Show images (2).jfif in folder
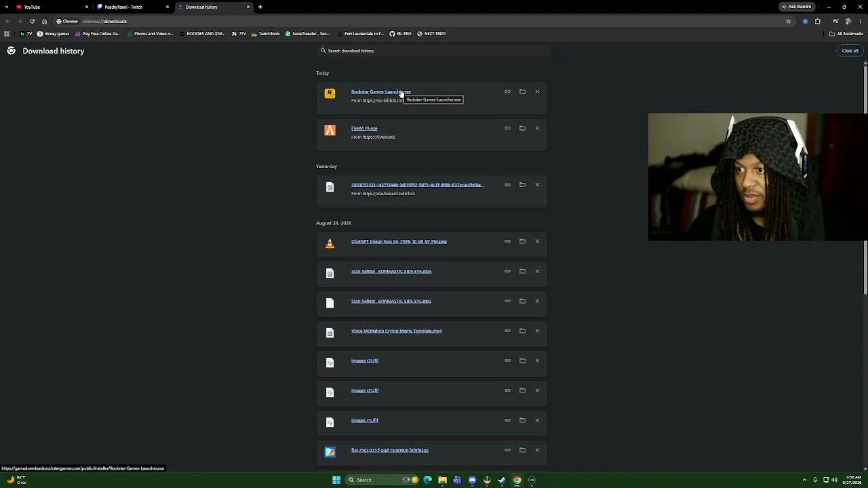 pyautogui.click(x=522, y=390)
